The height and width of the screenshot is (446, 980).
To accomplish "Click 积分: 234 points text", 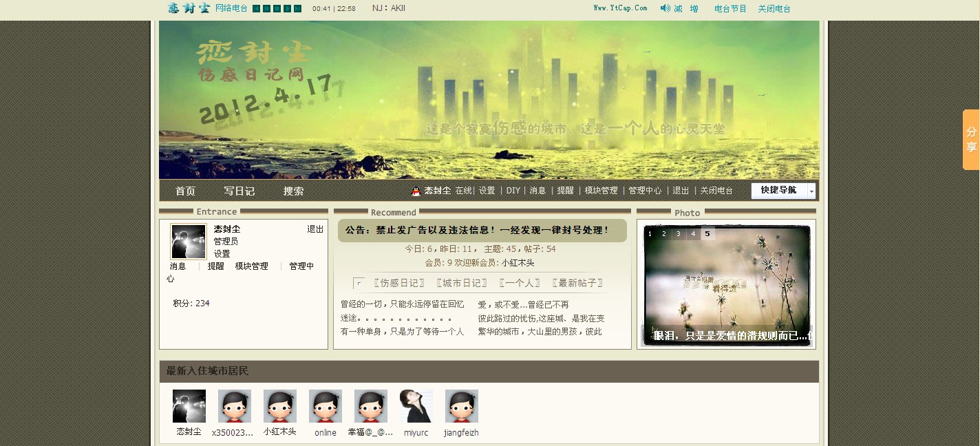I will 191,304.
